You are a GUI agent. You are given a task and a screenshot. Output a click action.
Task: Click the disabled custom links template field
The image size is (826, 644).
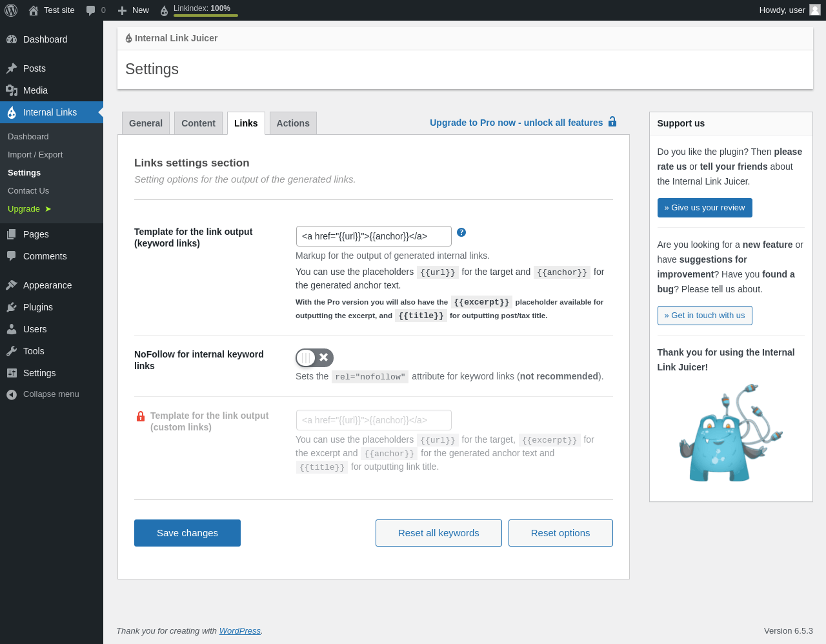coord(374,420)
